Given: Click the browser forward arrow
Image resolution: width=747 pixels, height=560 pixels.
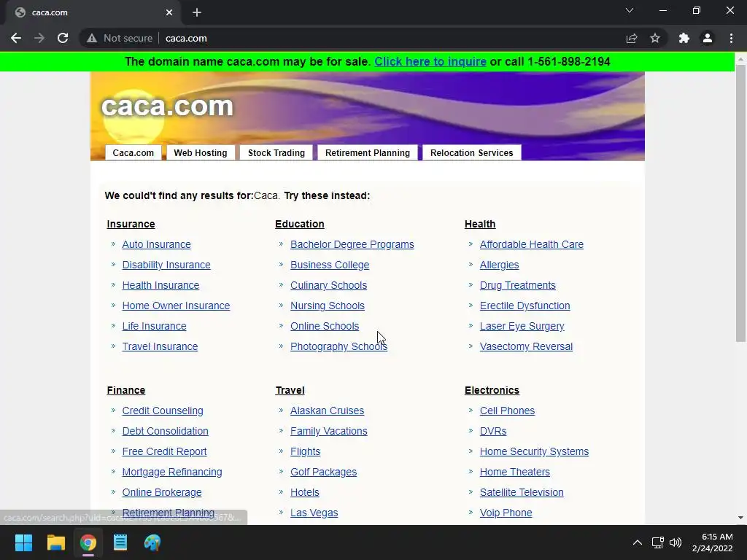Looking at the screenshot, I should point(39,38).
